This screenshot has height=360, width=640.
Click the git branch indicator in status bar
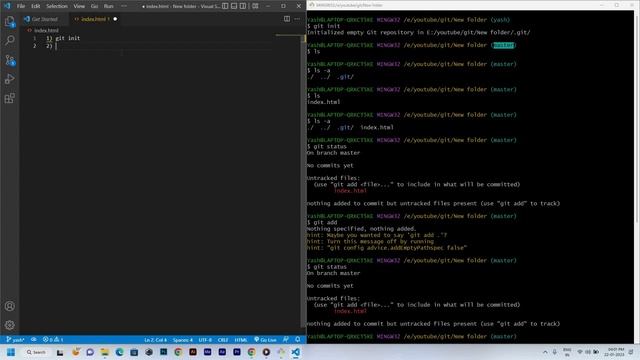click(15, 340)
